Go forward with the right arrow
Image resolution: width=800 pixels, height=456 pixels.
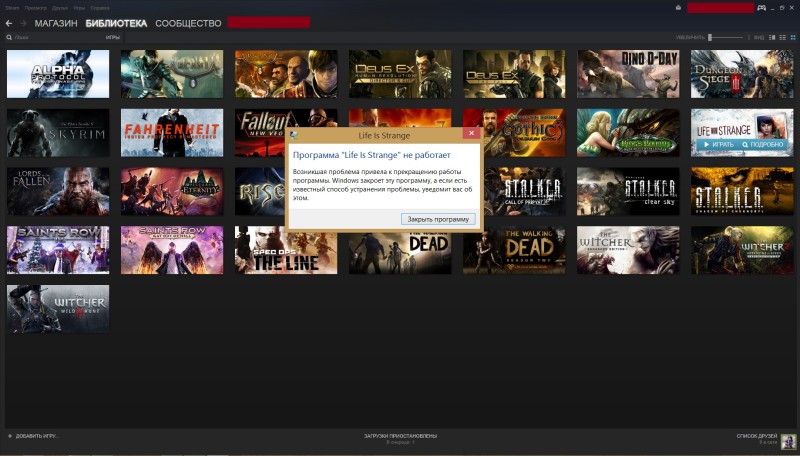pyautogui.click(x=23, y=23)
